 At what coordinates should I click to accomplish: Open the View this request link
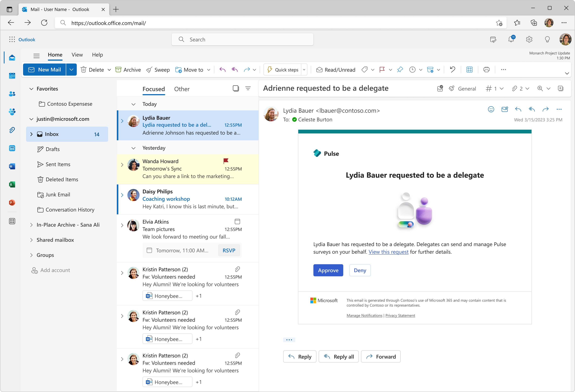(x=388, y=252)
